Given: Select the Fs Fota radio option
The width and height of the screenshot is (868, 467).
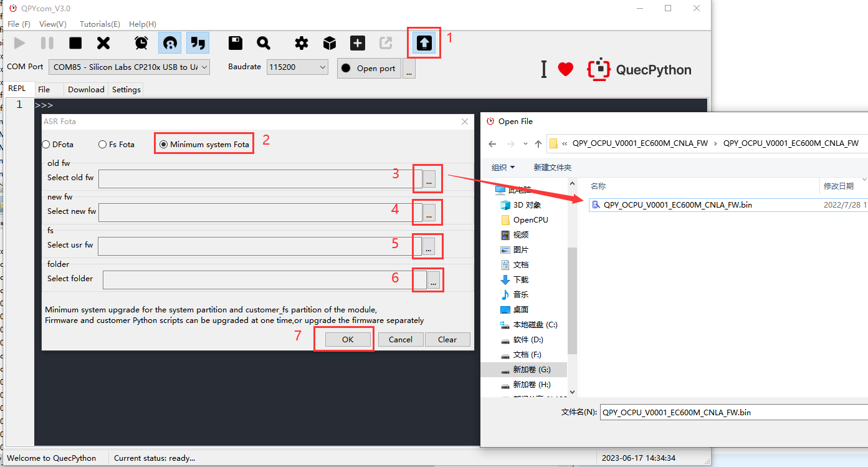Looking at the screenshot, I should [103, 145].
